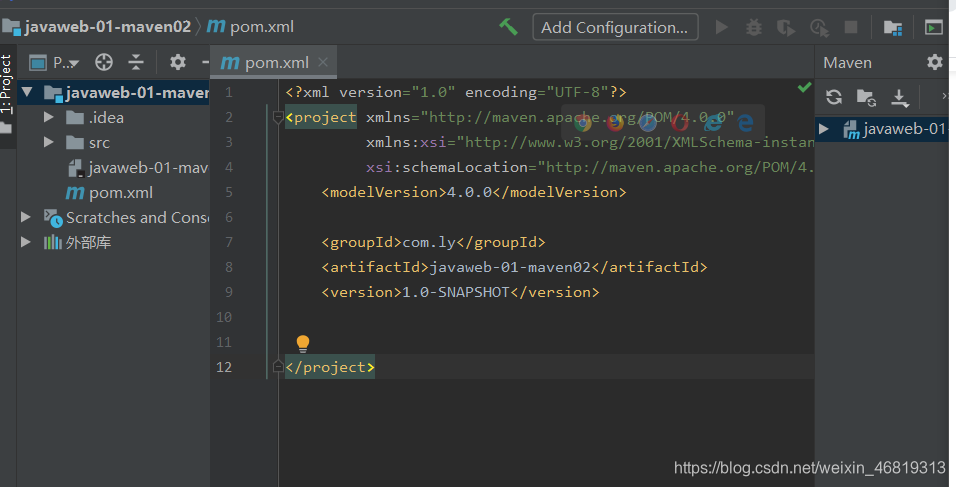Click the Collapse All icon in Project panel
This screenshot has width=956, height=487.
[x=135, y=62]
